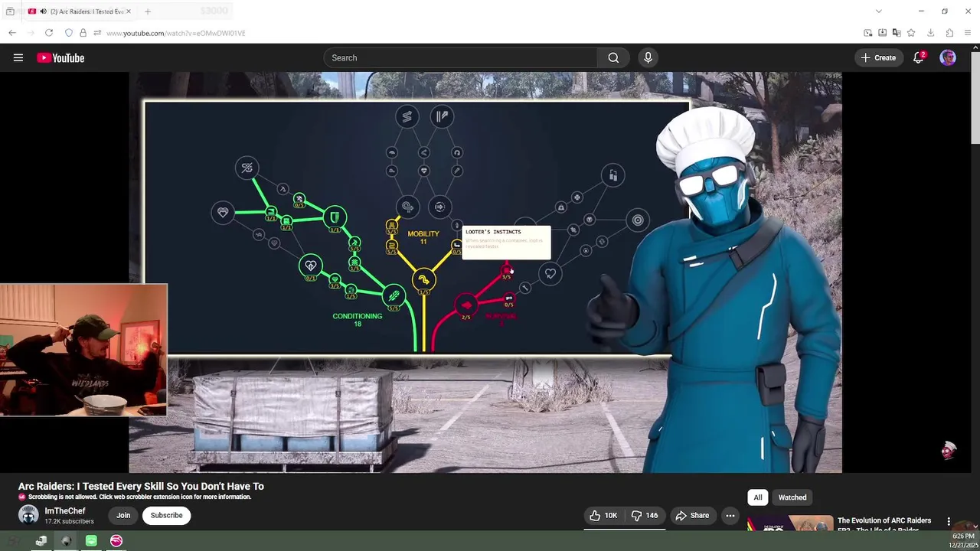
Task: Open the video's more actions ellipsis
Action: point(730,516)
